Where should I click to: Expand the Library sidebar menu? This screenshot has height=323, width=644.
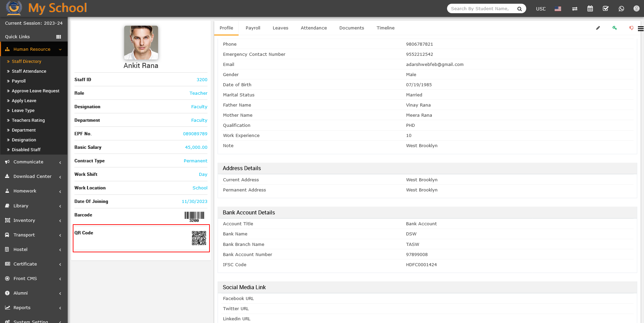pos(34,206)
